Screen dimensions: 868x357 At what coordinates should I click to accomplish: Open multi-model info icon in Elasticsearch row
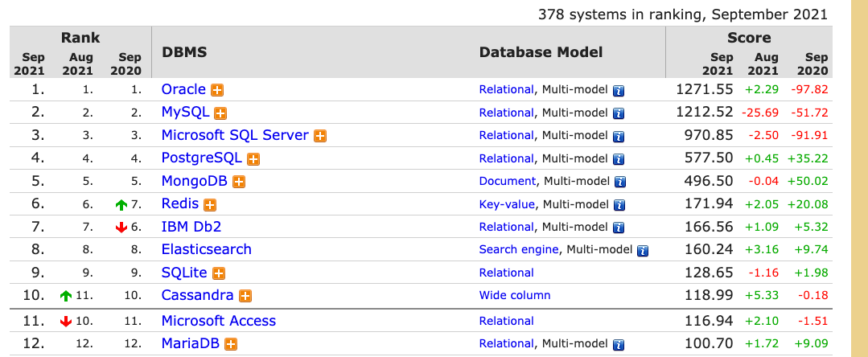[642, 251]
